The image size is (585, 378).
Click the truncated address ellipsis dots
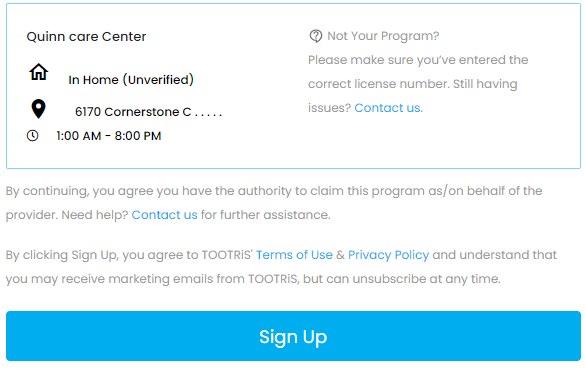tap(209, 115)
